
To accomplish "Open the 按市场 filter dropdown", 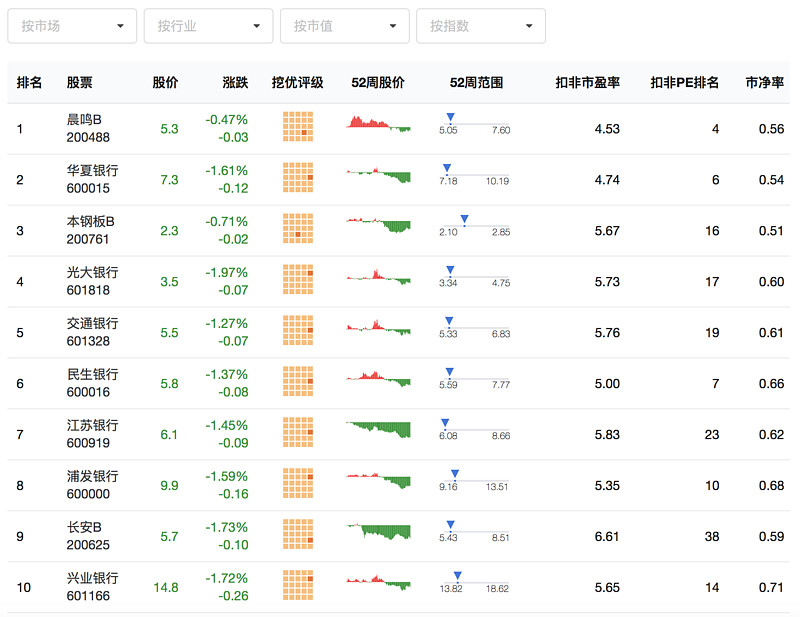I will [x=72, y=26].
